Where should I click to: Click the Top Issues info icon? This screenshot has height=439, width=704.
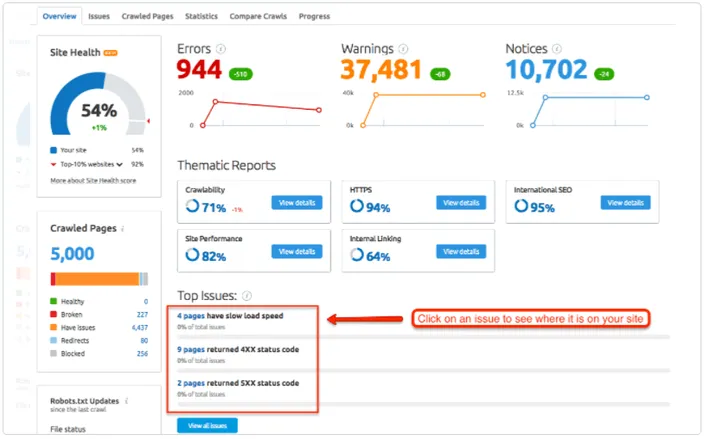point(247,295)
